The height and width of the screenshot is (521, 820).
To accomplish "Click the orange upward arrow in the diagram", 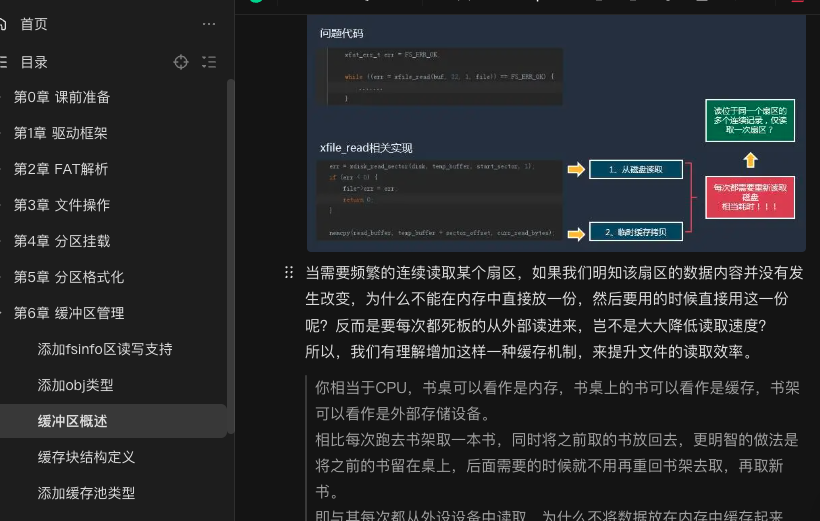I will [x=750, y=160].
